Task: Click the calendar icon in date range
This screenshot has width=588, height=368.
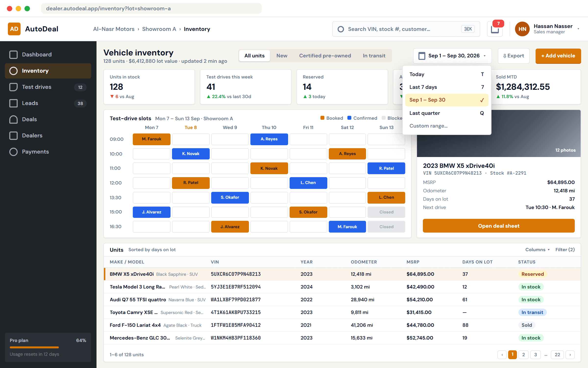Action: pos(422,56)
